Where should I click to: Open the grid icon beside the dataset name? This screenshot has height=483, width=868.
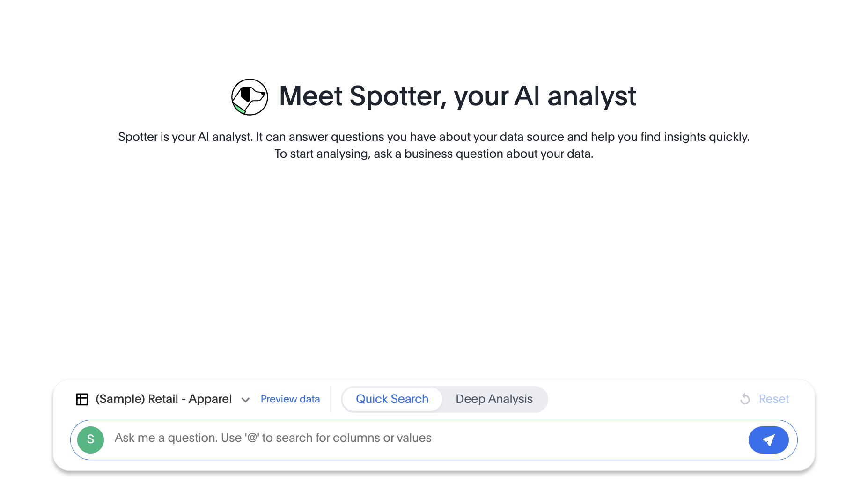(x=82, y=399)
